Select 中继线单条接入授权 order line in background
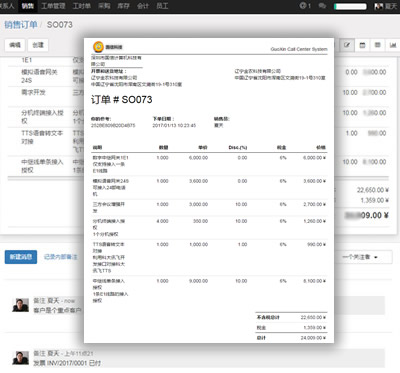Viewport: 400px width, 373px height. (42, 166)
